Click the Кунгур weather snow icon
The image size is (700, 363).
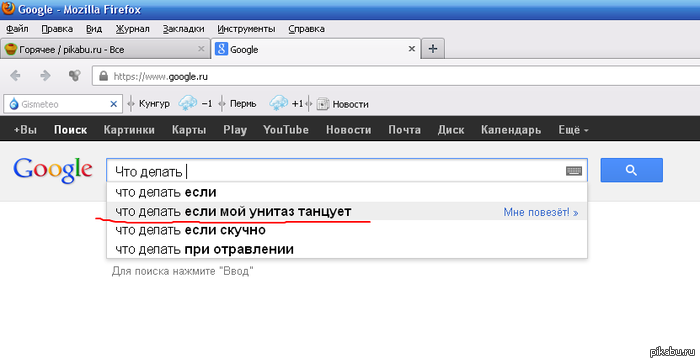click(x=187, y=104)
